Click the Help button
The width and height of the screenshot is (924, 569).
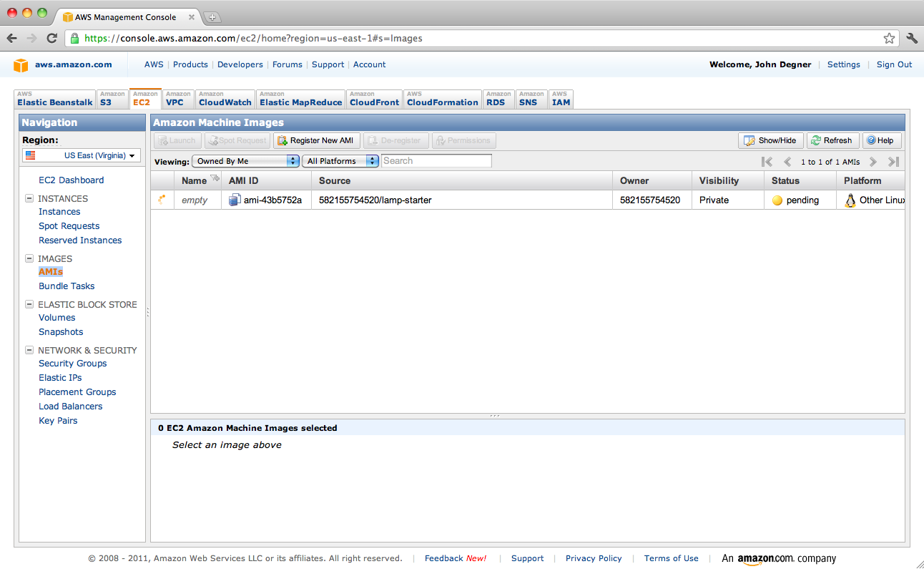pyautogui.click(x=881, y=141)
